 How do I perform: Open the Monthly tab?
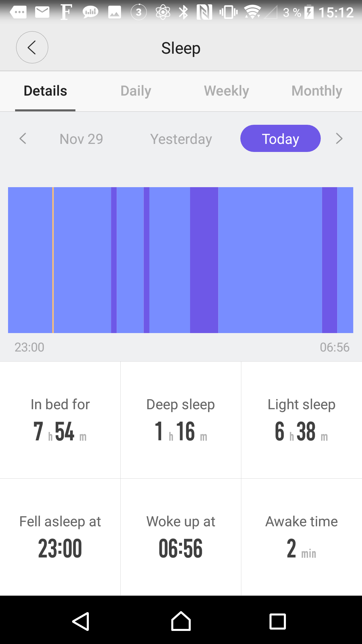317,91
